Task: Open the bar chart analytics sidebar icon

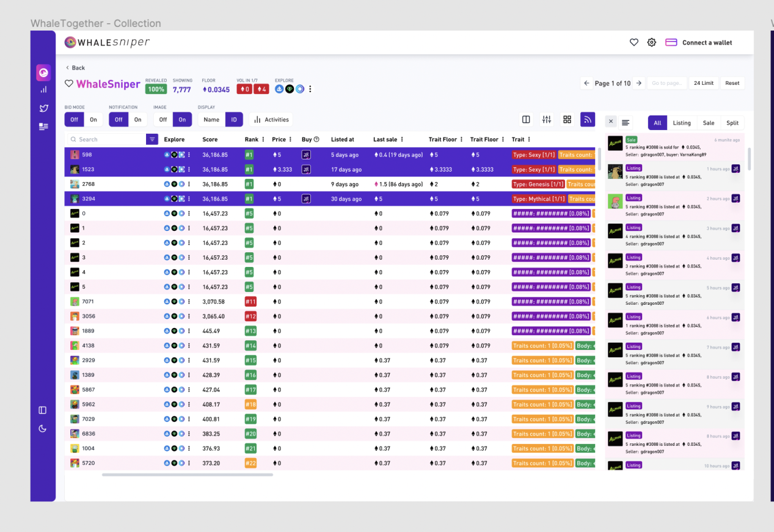Action: pos(43,90)
